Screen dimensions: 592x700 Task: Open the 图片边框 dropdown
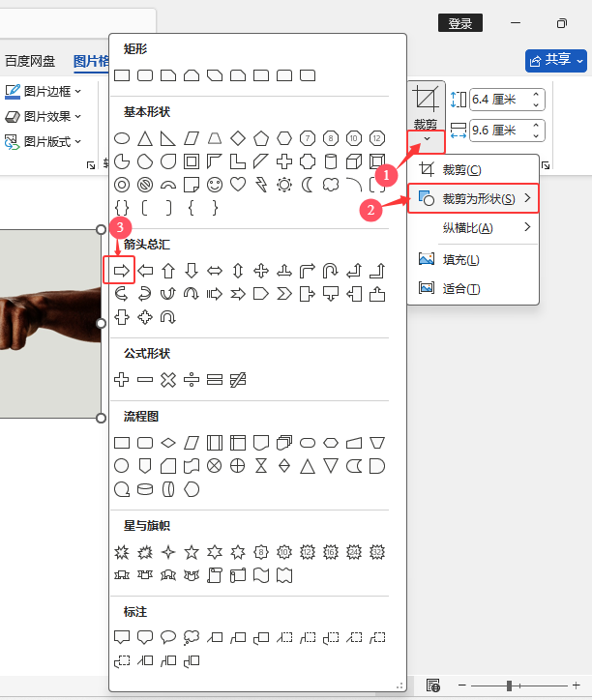point(44,92)
